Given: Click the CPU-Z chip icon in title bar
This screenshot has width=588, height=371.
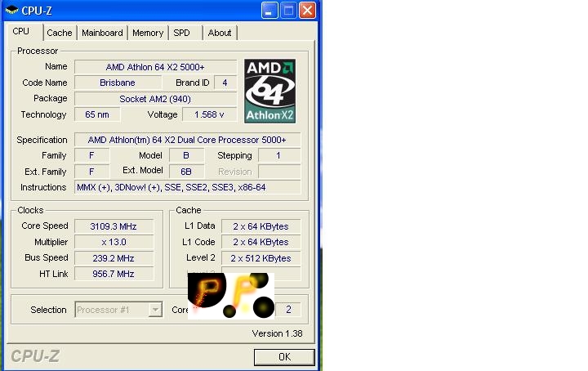Looking at the screenshot, I should pyautogui.click(x=11, y=10).
